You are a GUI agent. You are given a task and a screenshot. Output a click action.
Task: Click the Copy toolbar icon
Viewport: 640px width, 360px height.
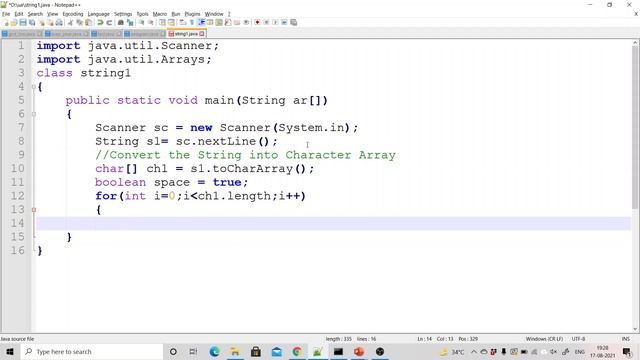coord(79,22)
